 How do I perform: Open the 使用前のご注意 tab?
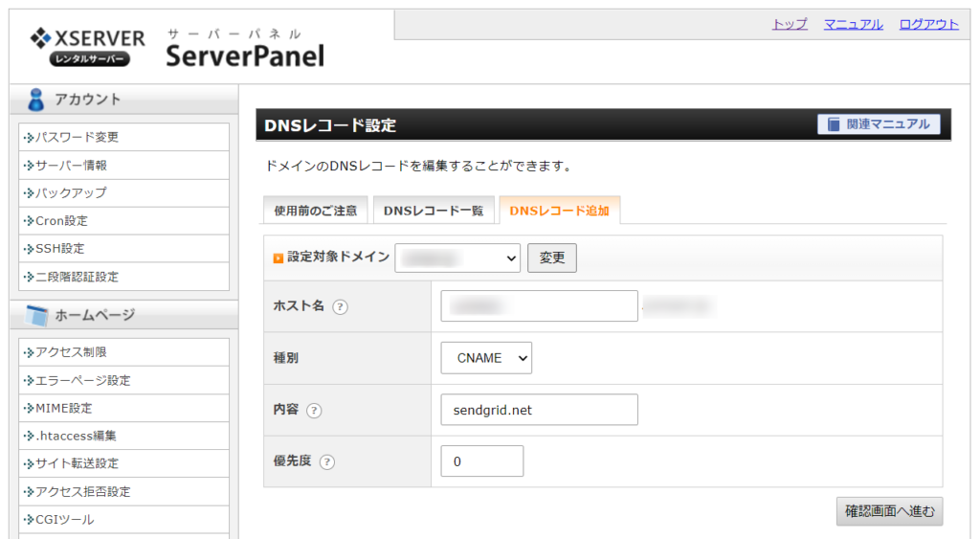[x=316, y=211]
